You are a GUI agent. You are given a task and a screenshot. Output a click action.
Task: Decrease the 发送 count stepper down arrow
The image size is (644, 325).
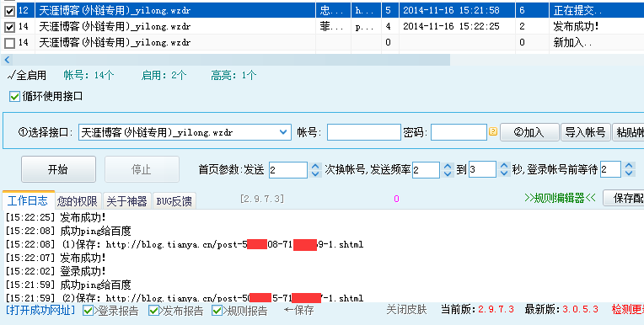click(315, 173)
